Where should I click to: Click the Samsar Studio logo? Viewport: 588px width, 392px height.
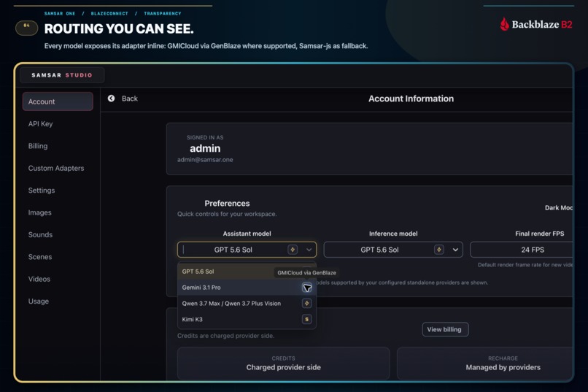pyautogui.click(x=62, y=75)
